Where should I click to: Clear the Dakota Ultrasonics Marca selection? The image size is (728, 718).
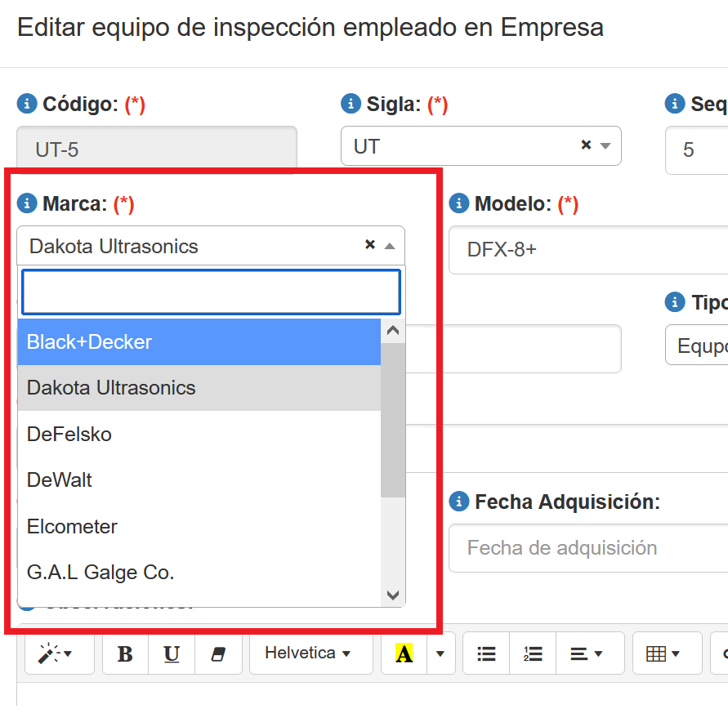click(369, 244)
